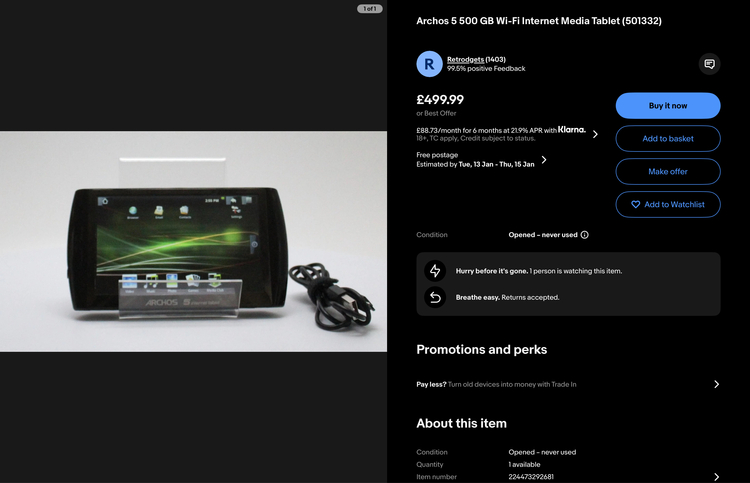Image resolution: width=750 pixels, height=483 pixels.
Task: Expand Klarna payment details chevron
Action: point(596,134)
